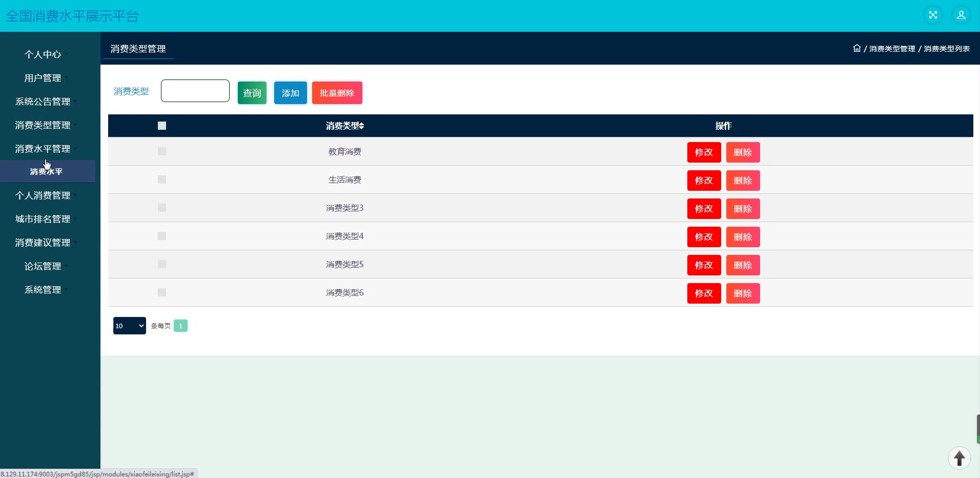Click the 教育消费 cell text
980x478 pixels.
pyautogui.click(x=345, y=152)
